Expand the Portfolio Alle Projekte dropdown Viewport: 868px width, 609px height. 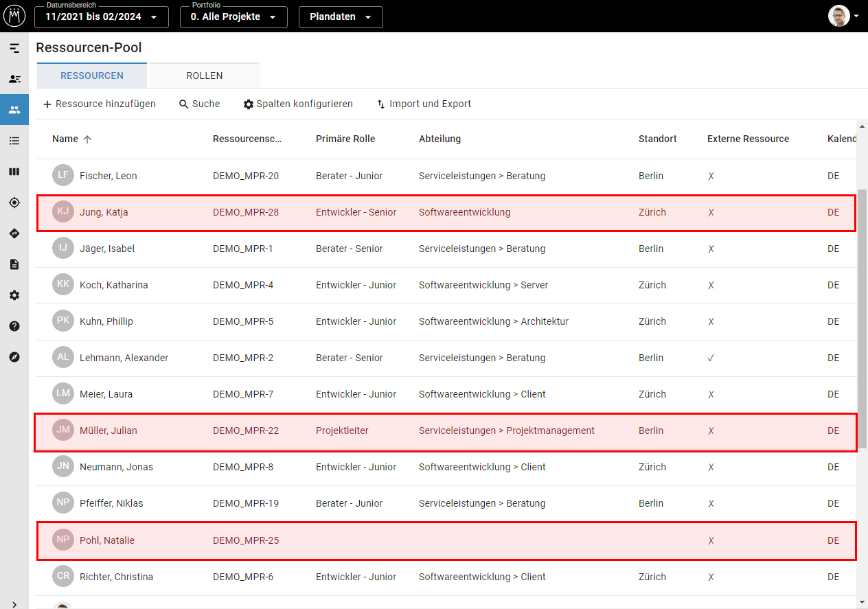tap(233, 17)
